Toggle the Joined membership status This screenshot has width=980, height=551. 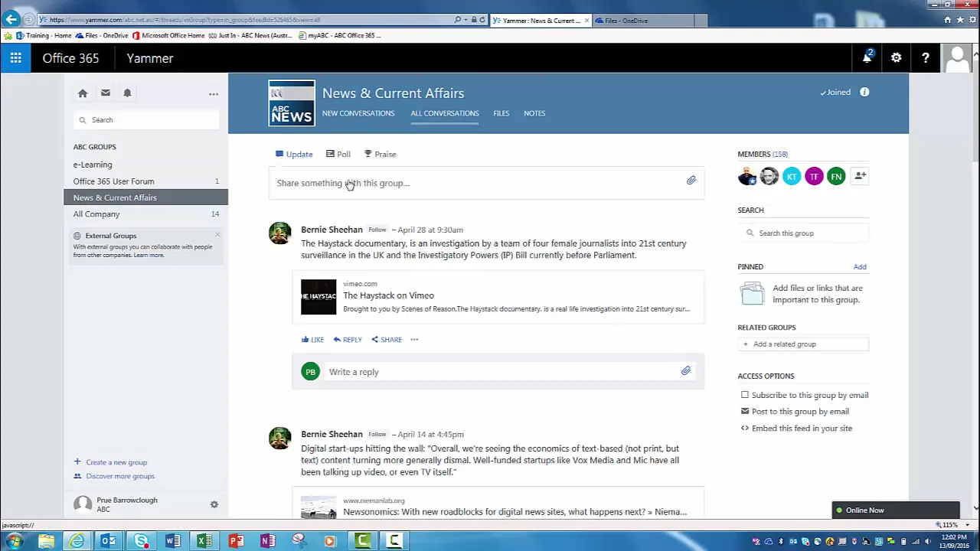coord(835,93)
